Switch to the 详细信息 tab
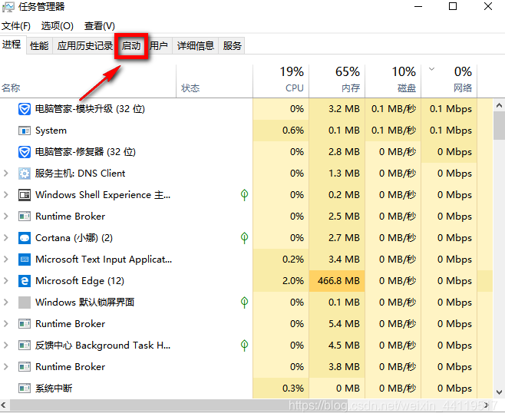The height and width of the screenshot is (420, 505). (196, 46)
